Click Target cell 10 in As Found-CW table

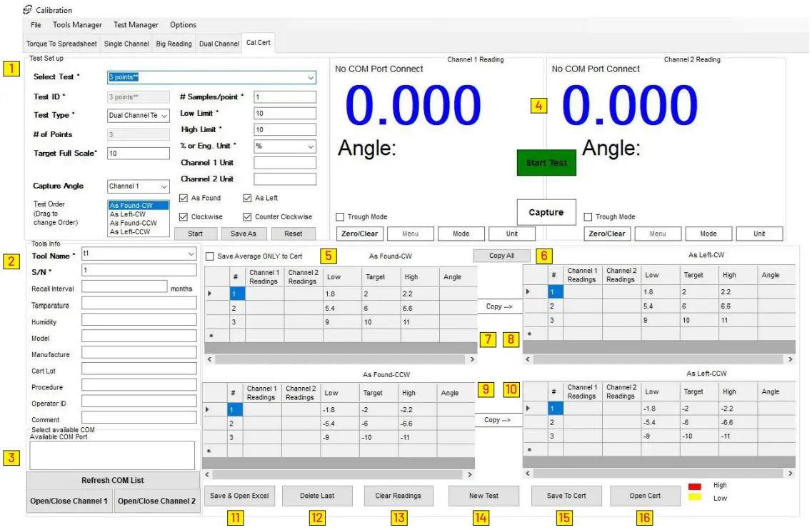(x=381, y=322)
